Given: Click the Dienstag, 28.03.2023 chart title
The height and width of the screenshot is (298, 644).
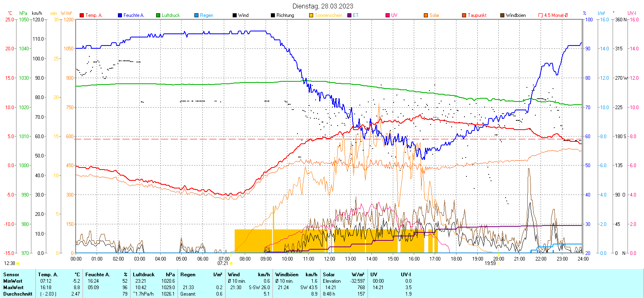Looking at the screenshot, I should [x=323, y=6].
